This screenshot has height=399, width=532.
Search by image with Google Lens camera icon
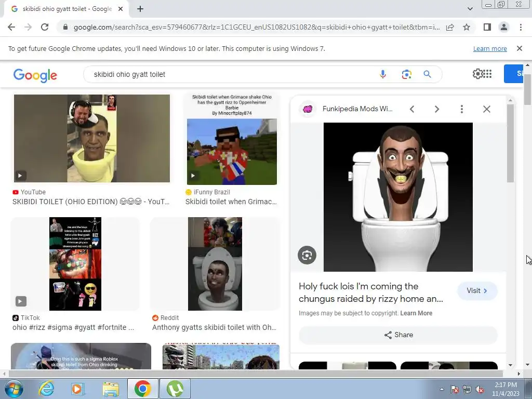click(x=406, y=74)
